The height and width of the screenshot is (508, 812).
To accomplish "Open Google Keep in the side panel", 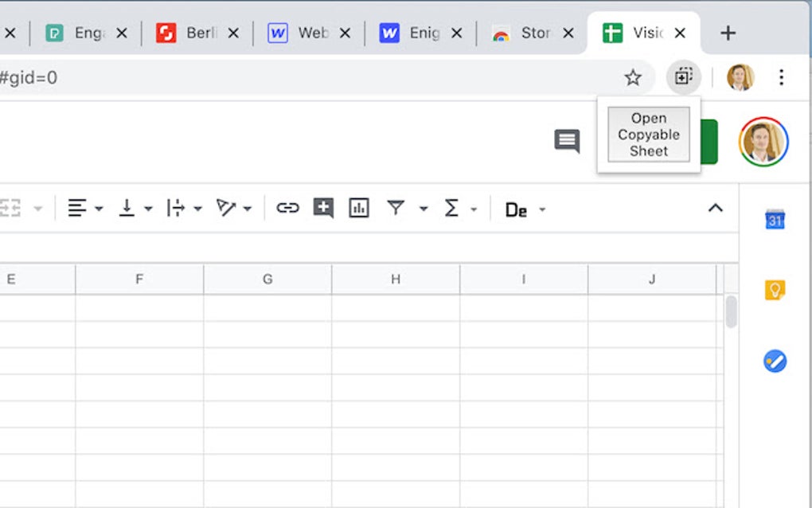I will click(x=775, y=290).
